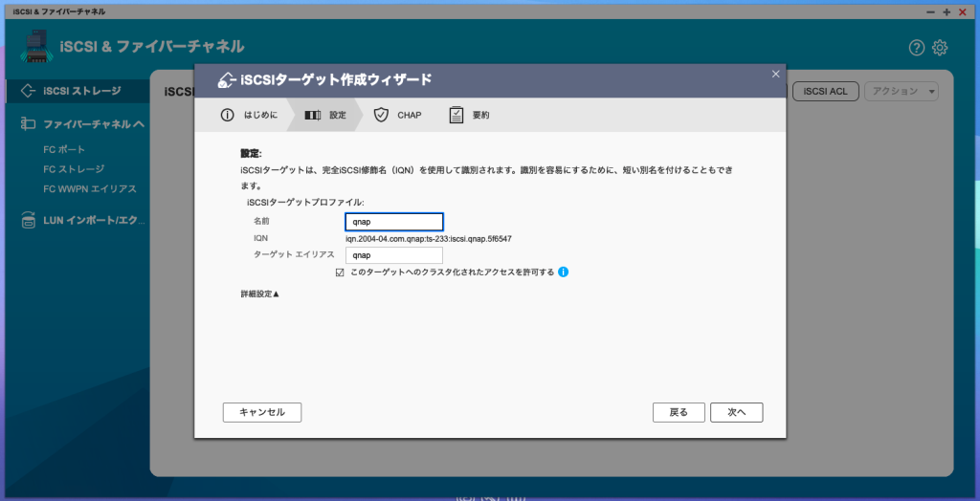Image resolution: width=980 pixels, height=501 pixels.
Task: Expand the 詳細設定 advanced settings section
Action: tap(260, 294)
